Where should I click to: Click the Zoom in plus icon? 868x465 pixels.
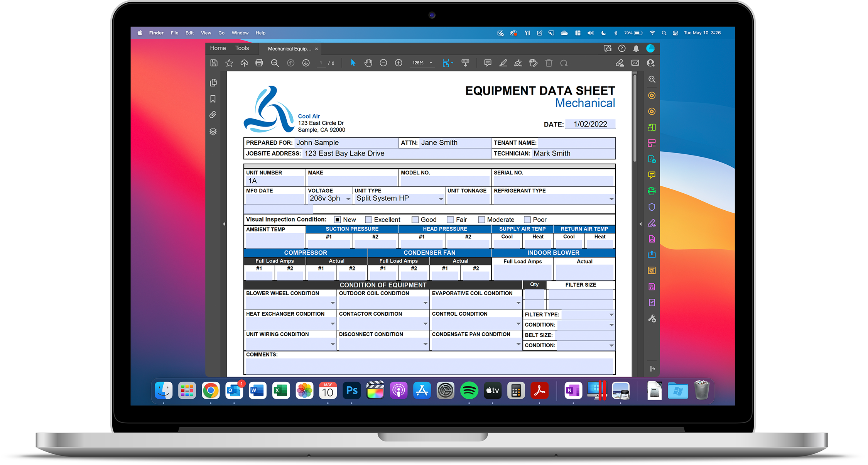(x=399, y=63)
